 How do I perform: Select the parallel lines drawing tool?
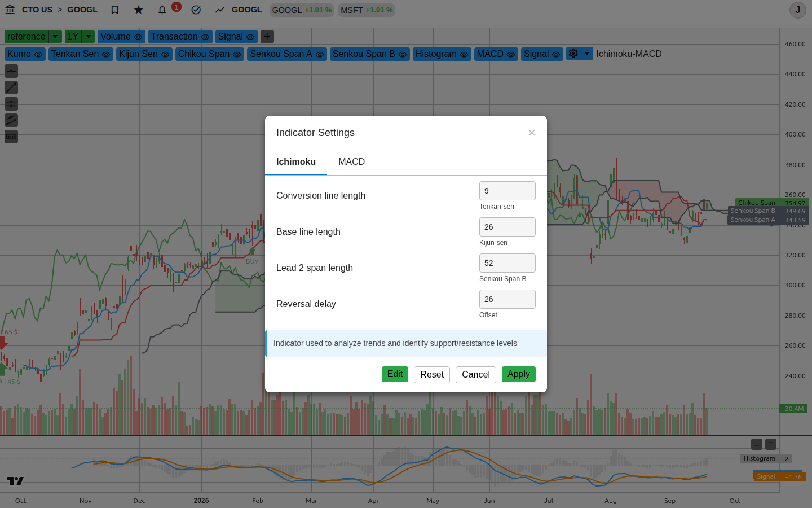(x=11, y=104)
